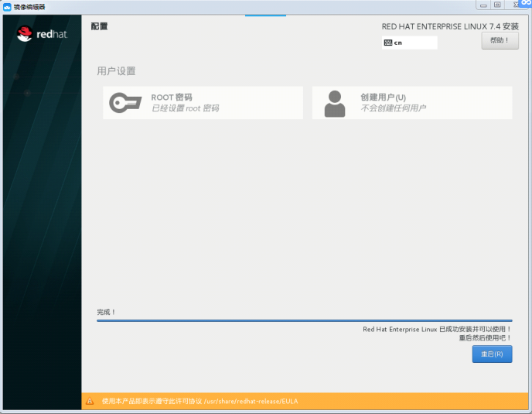Open the ROOT 密码 key icon
The height and width of the screenshot is (414, 532).
[124, 103]
